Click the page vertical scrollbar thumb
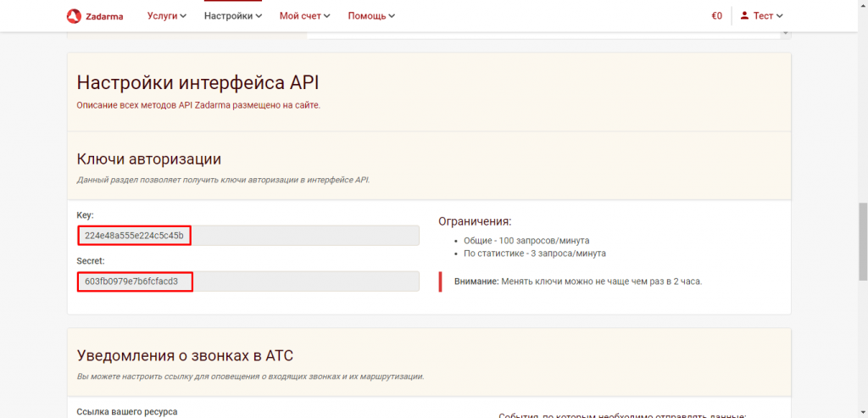 click(863, 241)
